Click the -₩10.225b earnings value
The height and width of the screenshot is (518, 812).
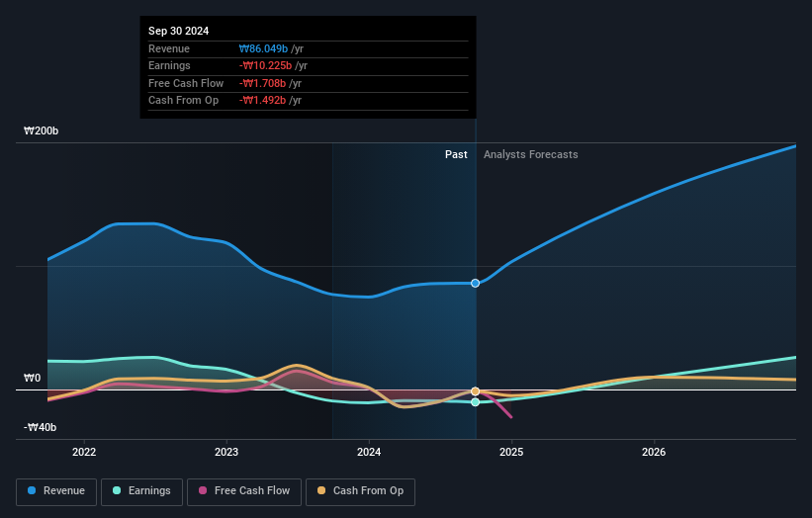[265, 65]
